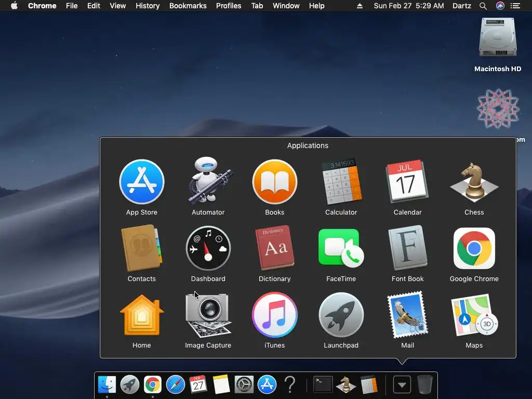Open the Home app icon
The image size is (532, 399).
[x=142, y=315]
